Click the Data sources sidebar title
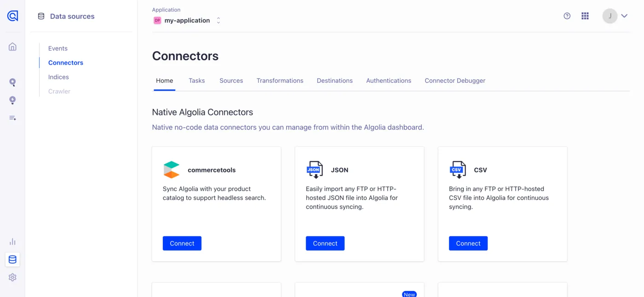The height and width of the screenshot is (297, 644). click(72, 16)
